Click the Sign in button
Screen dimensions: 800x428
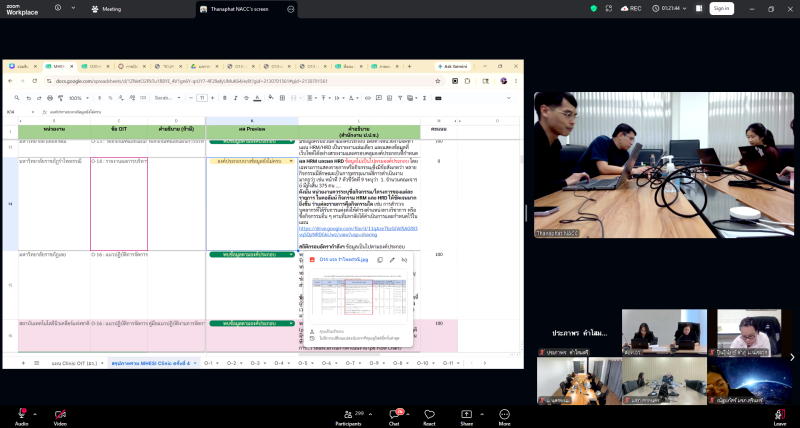click(721, 9)
